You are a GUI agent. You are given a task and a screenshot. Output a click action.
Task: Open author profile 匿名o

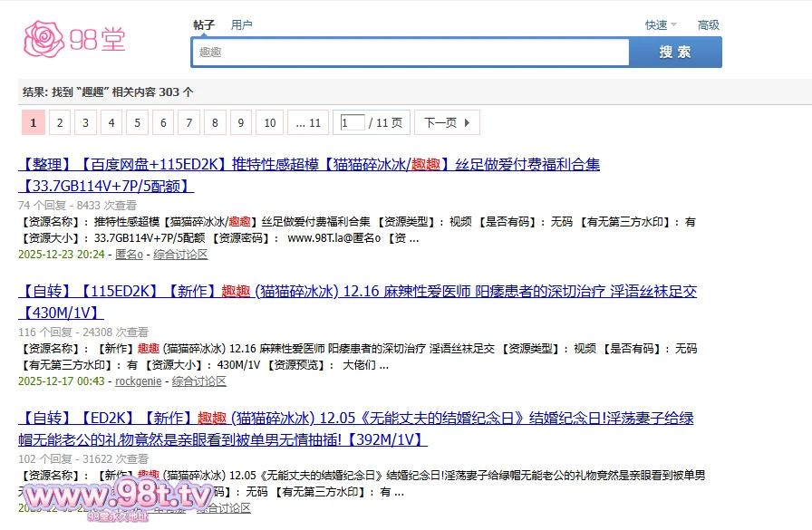[129, 255]
